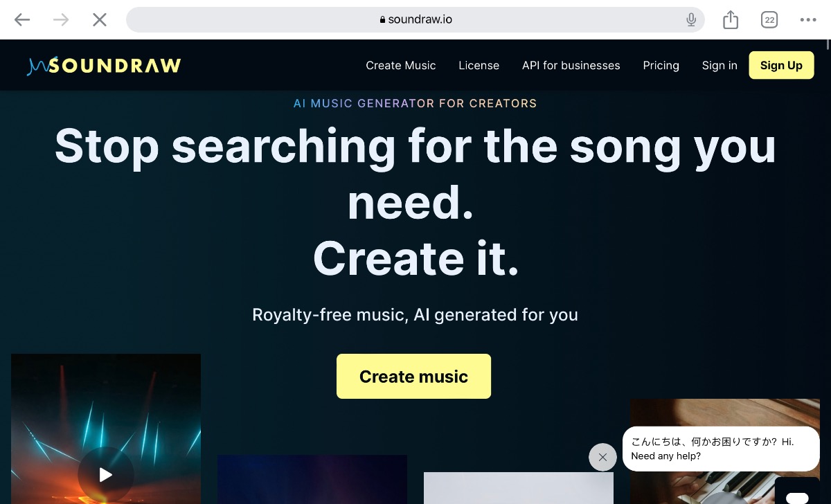Select License in the top navigation

click(479, 65)
